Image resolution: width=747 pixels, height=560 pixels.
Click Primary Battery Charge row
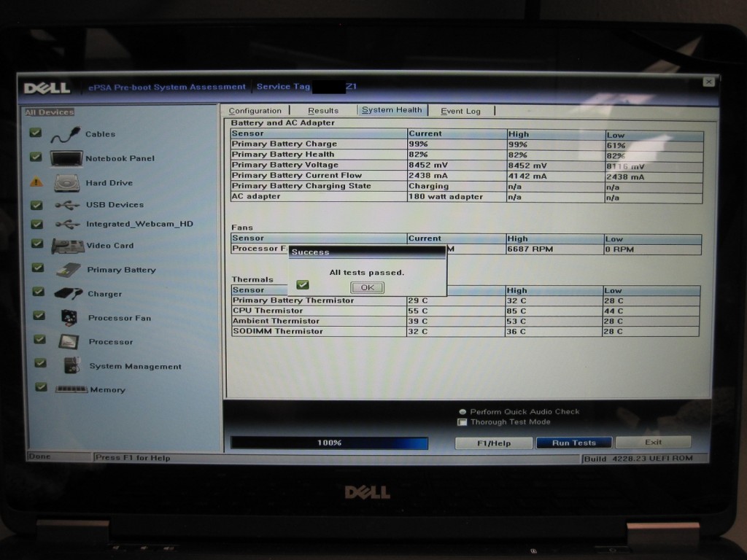467,144
